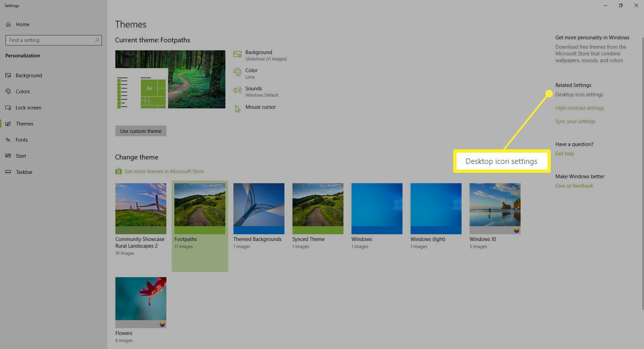Screen dimensions: 644x349
Task: Click the Mouse cursor arrow icon
Action: pos(237,109)
